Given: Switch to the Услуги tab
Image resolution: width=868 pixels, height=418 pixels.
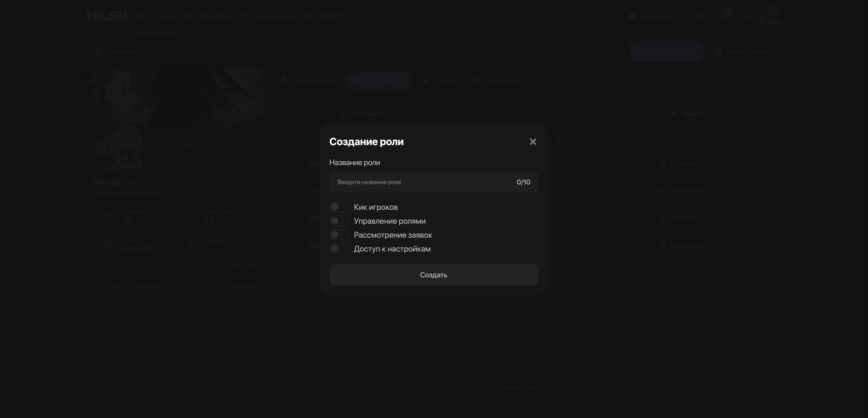Looking at the screenshot, I should coord(439,80).
